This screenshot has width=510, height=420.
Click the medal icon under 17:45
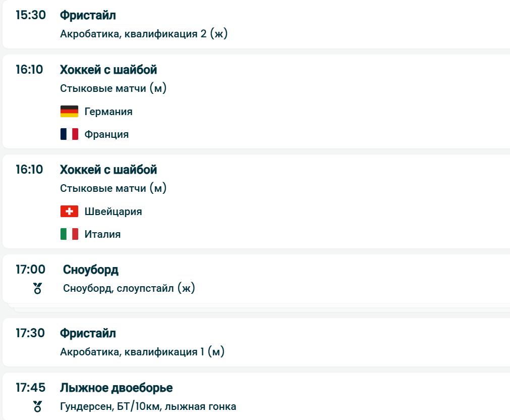(37, 406)
